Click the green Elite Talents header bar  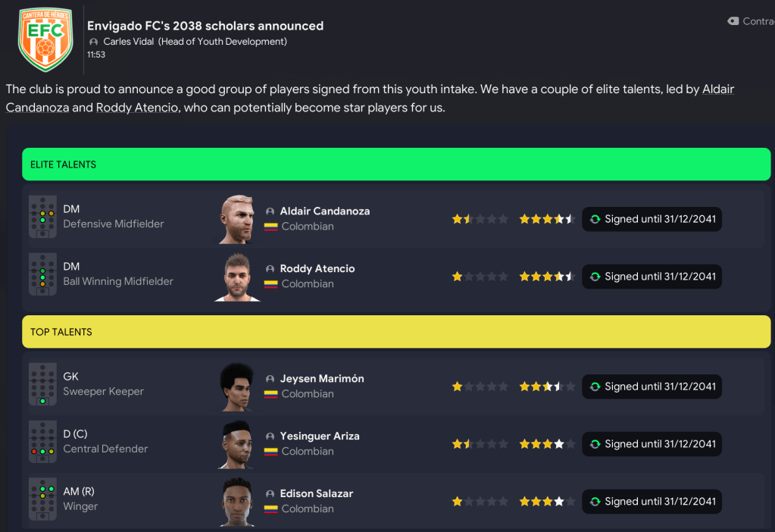coord(396,164)
